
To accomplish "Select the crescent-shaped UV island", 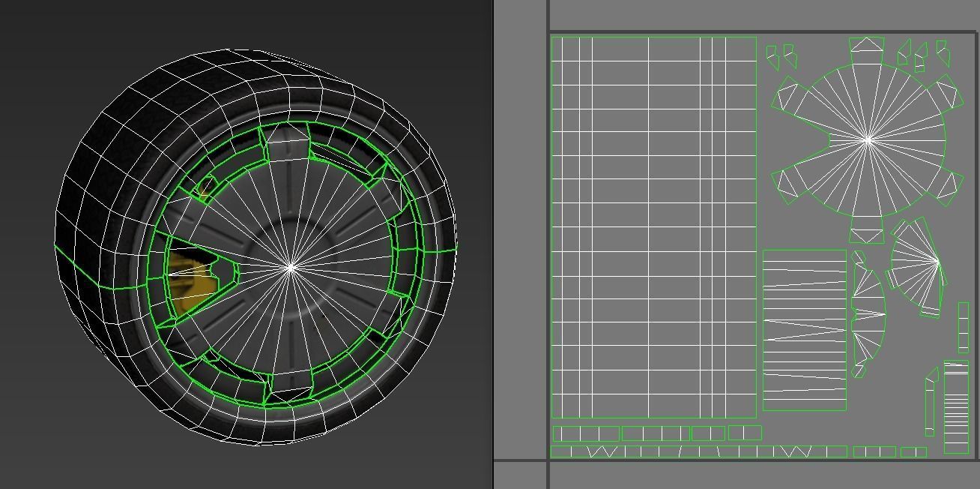I will pos(868,314).
